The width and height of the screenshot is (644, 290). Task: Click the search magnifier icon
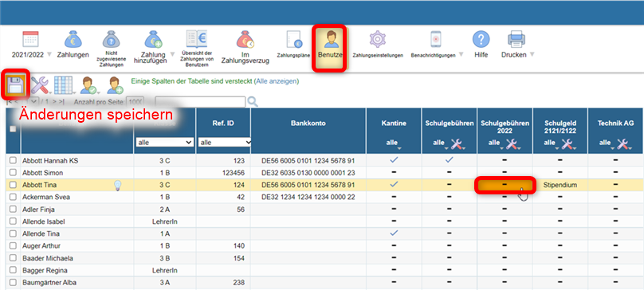coord(253,101)
